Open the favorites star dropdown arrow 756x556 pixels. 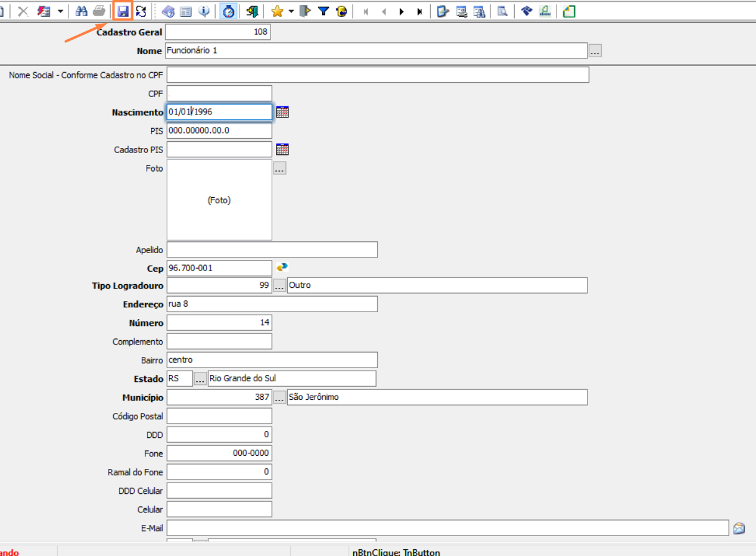(291, 11)
